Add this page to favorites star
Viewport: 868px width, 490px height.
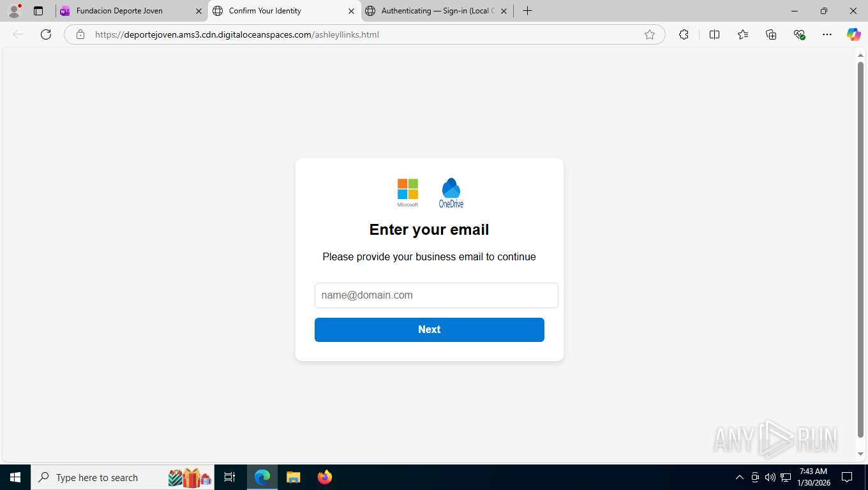click(x=650, y=34)
